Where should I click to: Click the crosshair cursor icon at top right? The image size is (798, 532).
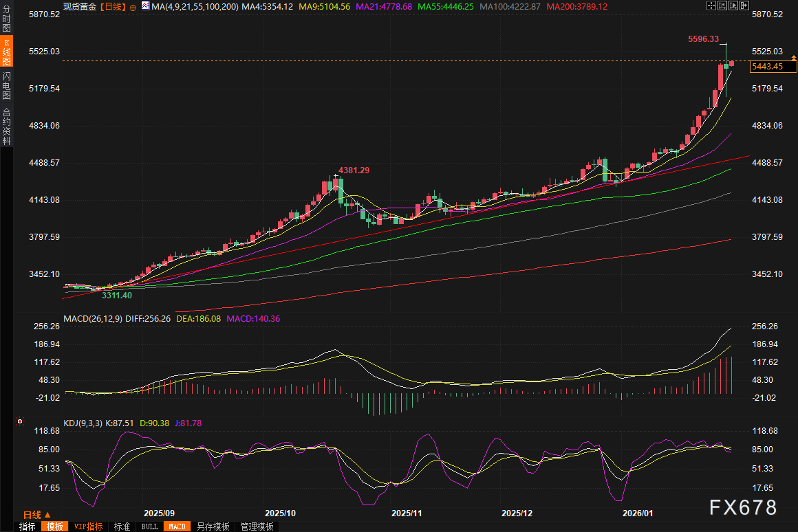(711, 5)
